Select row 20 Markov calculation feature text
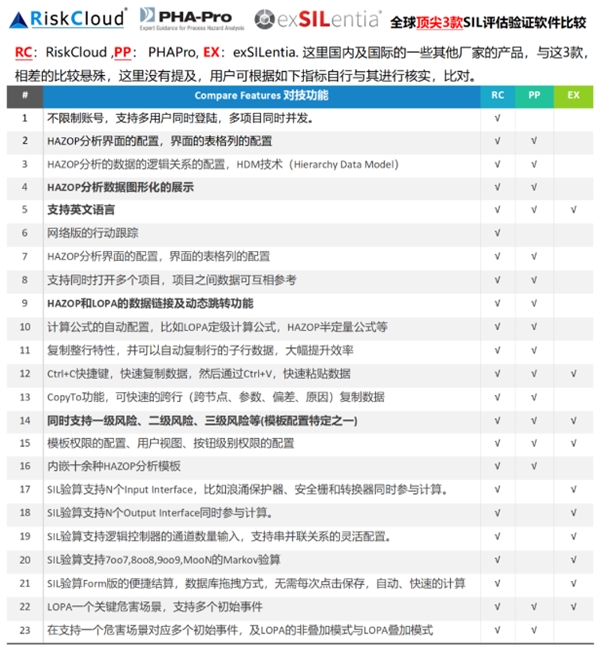Screen dimensions: 600x657 (163, 560)
